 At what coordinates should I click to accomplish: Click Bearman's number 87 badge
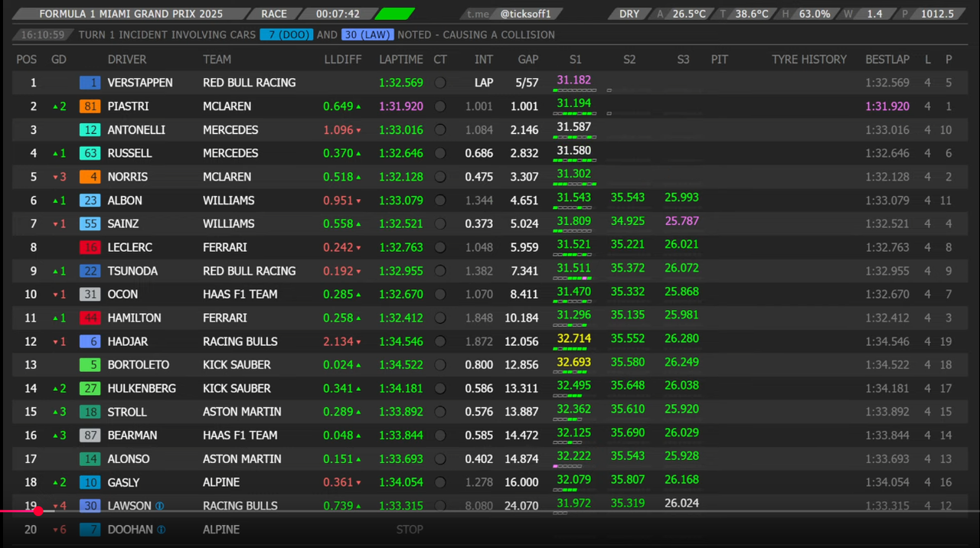click(x=90, y=435)
